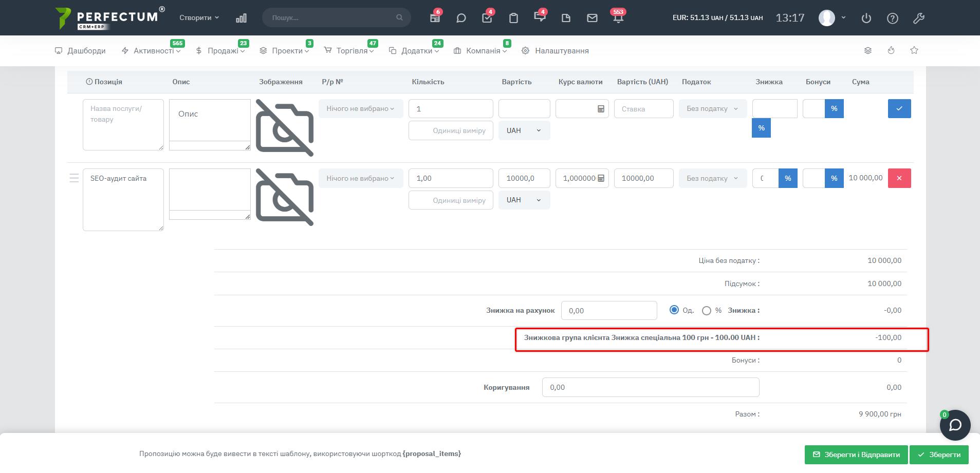Select the '%' discount radio button

pos(707,311)
